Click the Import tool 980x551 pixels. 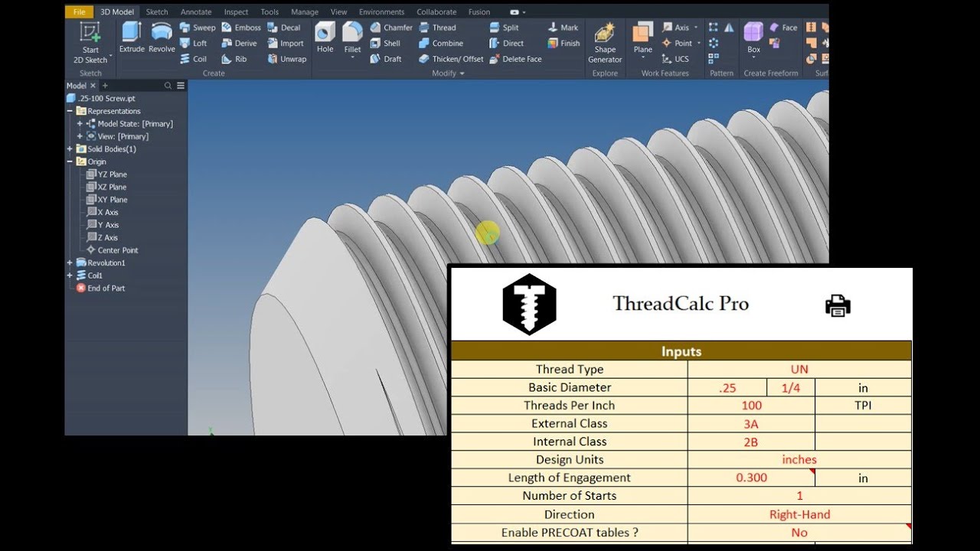286,44
